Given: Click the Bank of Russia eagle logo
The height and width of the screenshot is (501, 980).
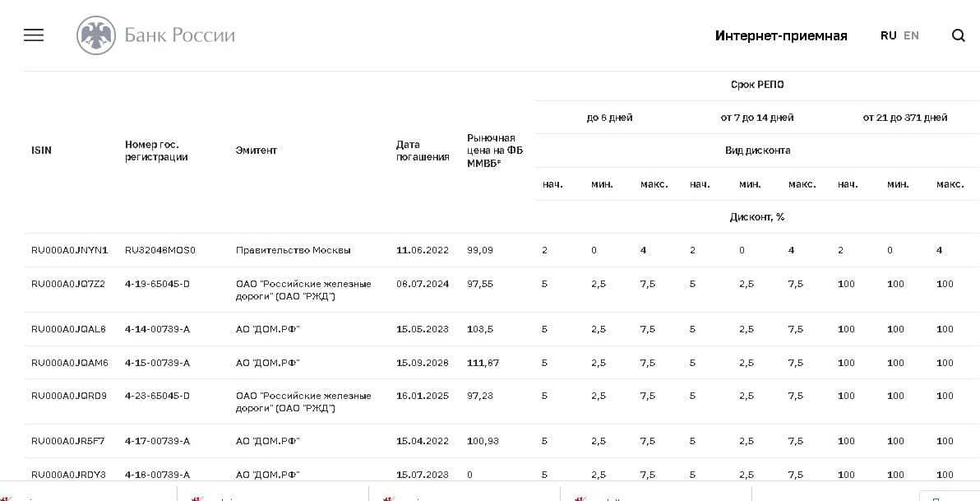Looking at the screenshot, I should (96, 35).
